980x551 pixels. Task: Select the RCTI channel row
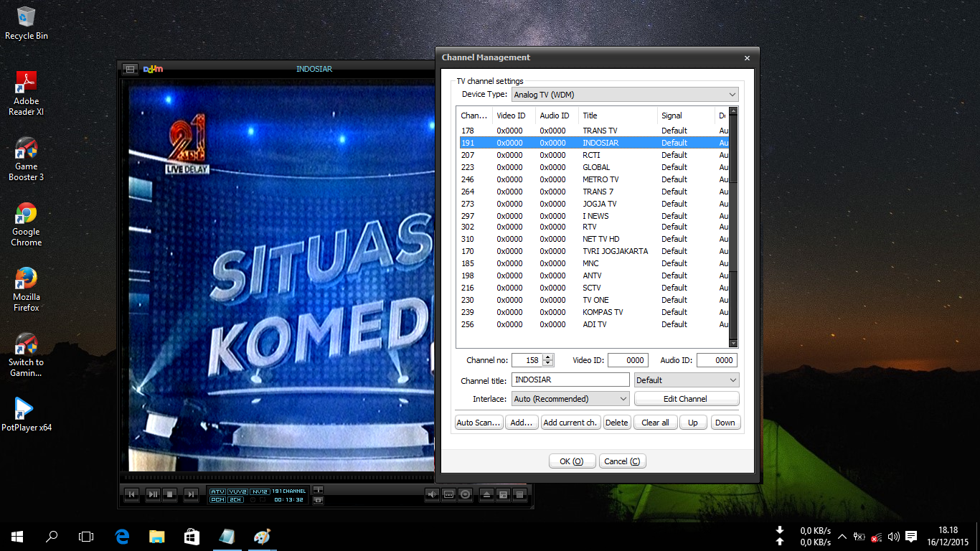593,155
